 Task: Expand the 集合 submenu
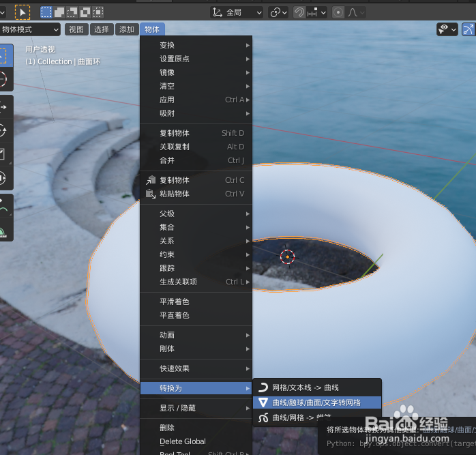(x=196, y=227)
